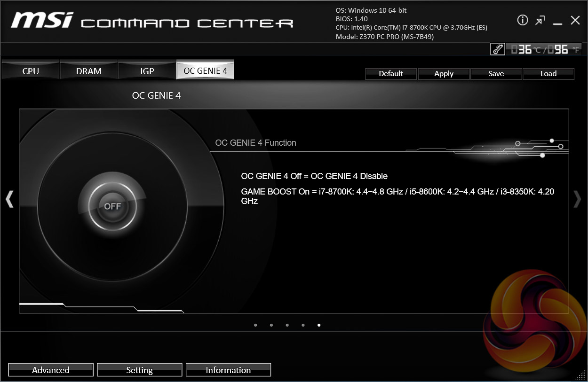Click the Apply button
This screenshot has width=588, height=382.
(x=444, y=74)
